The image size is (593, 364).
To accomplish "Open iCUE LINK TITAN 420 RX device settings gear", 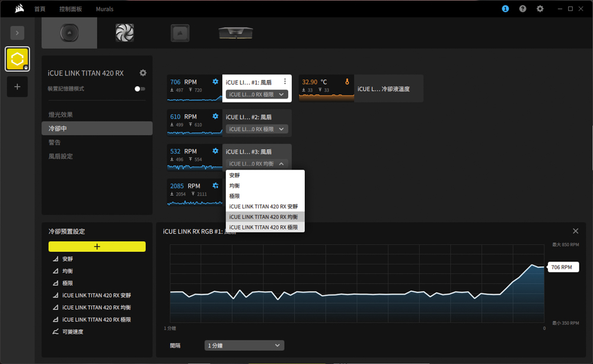I will click(143, 73).
